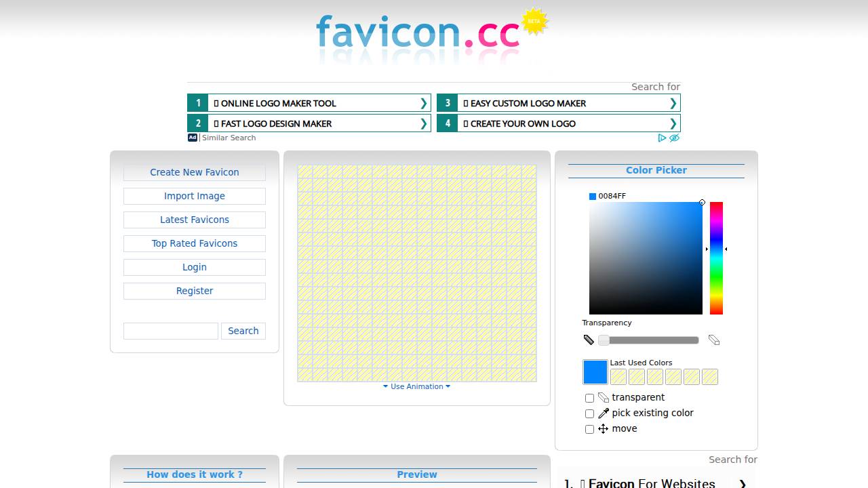Click the left arrow beside Use Animation
This screenshot has height=488, width=868.
[x=386, y=386]
